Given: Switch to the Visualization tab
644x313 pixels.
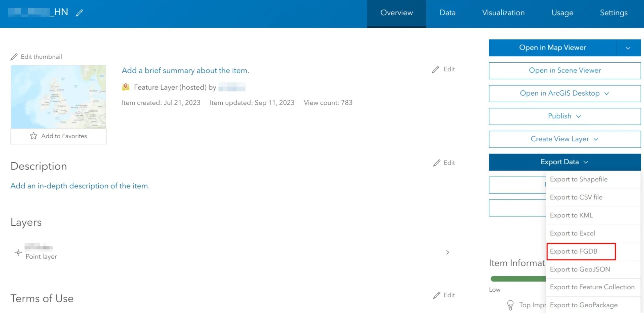Looking at the screenshot, I should [503, 13].
